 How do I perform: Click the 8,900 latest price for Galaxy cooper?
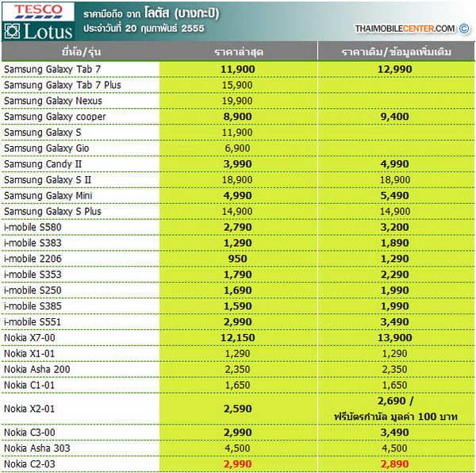pos(238,117)
